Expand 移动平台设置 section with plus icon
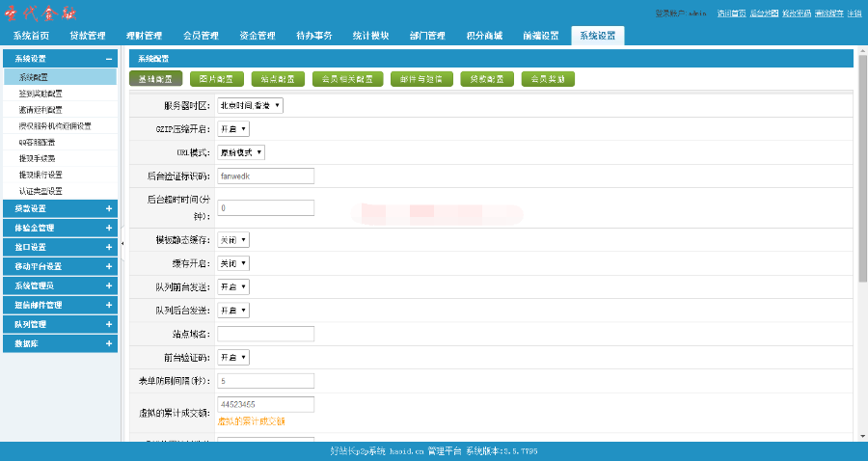 [x=109, y=266]
